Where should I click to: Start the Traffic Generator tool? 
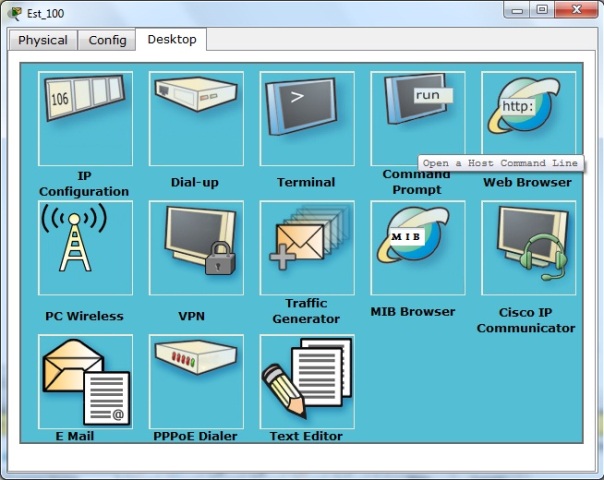[x=307, y=247]
